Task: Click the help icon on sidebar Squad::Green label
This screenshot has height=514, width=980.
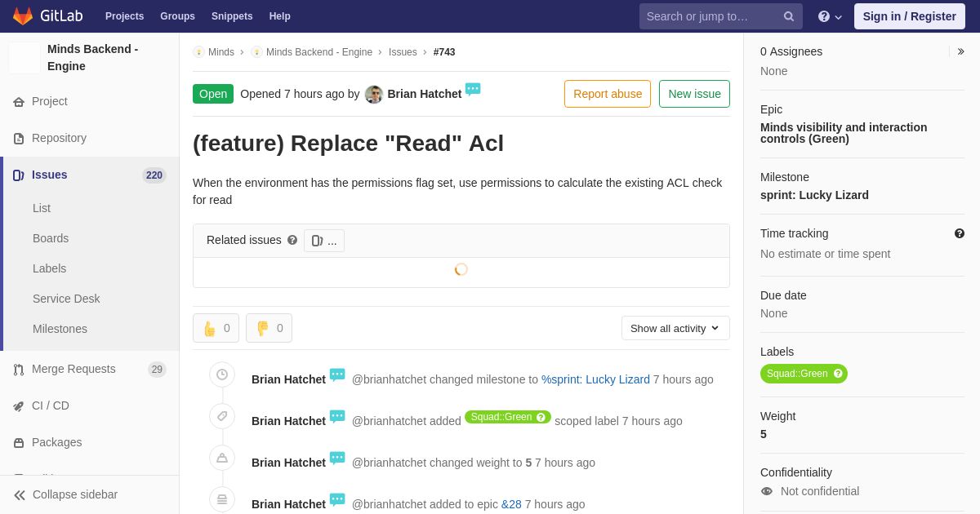Action: click(838, 374)
